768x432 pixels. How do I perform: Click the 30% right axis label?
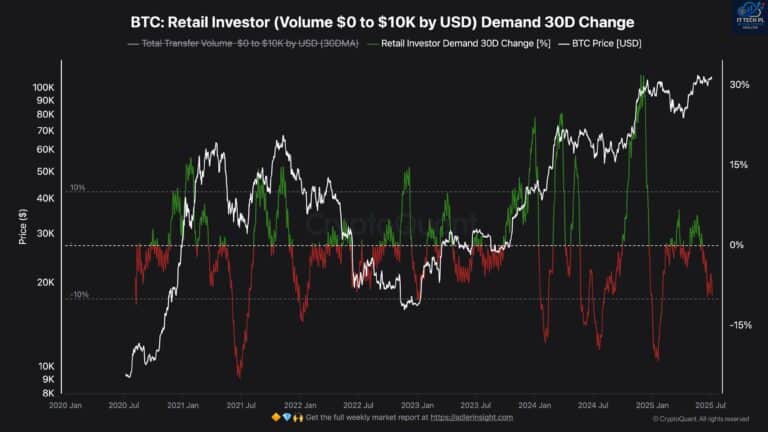(739, 85)
